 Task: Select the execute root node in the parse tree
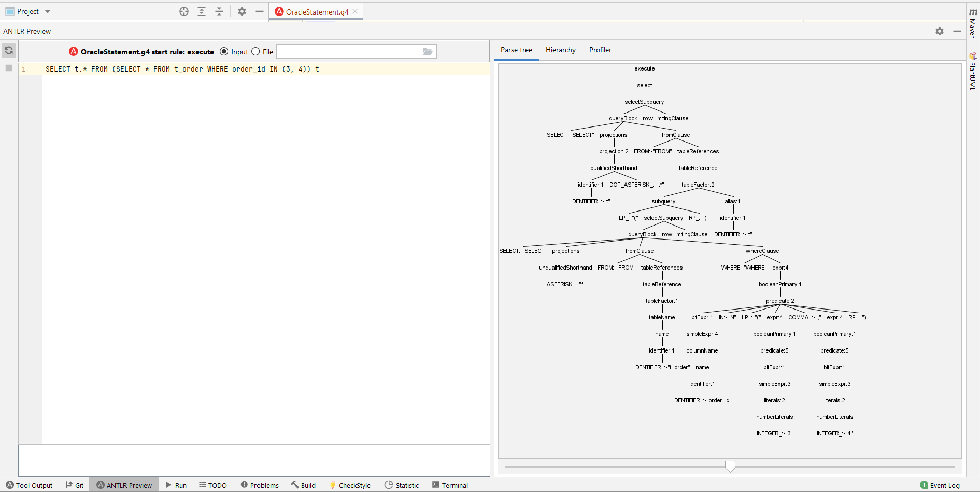pos(644,68)
